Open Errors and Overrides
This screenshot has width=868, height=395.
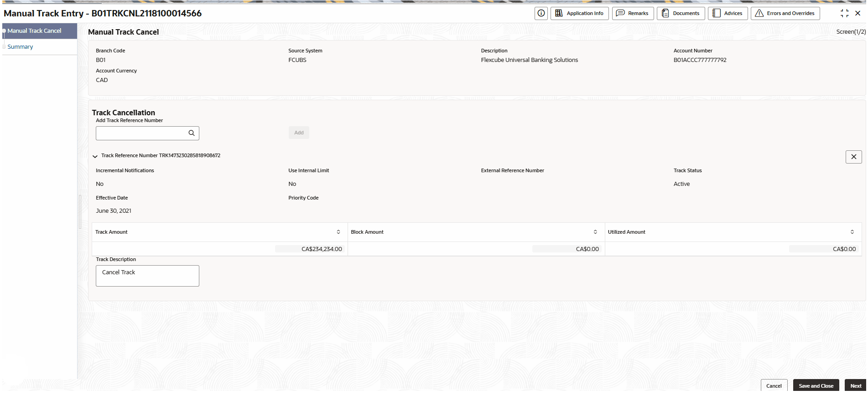[x=785, y=13]
